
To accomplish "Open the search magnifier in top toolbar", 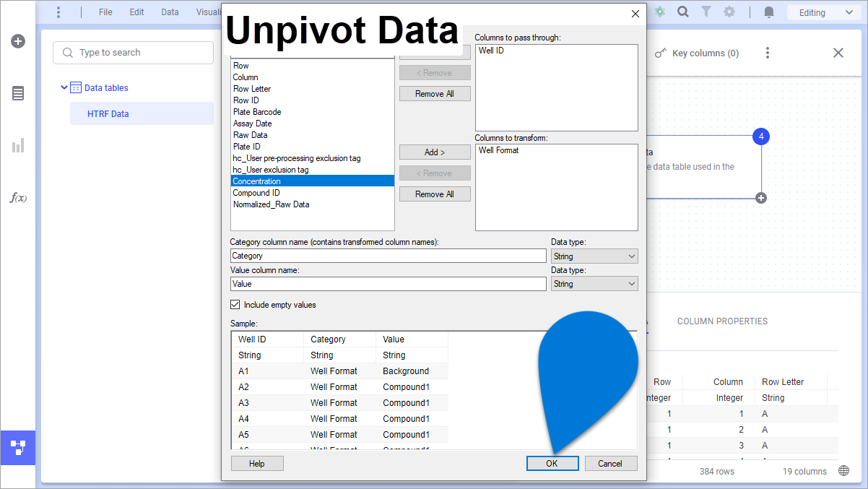I will click(683, 12).
